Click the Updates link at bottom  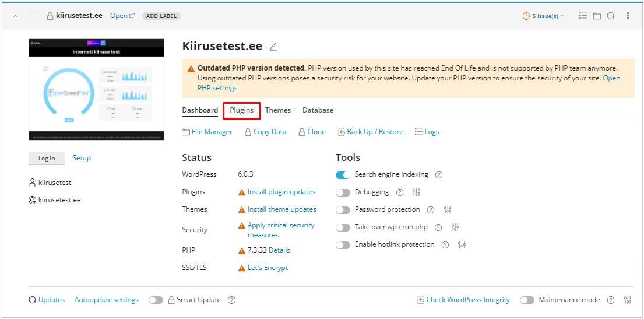47,300
